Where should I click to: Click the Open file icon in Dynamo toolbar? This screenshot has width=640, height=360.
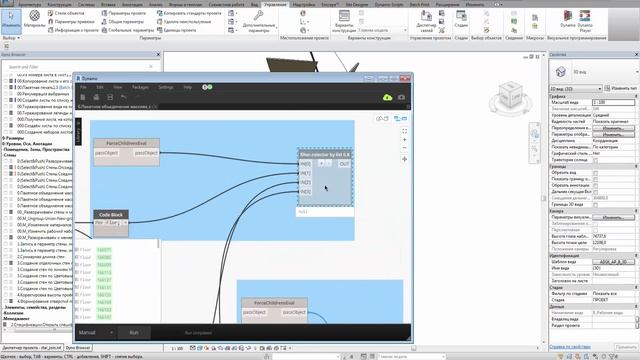click(x=96, y=97)
